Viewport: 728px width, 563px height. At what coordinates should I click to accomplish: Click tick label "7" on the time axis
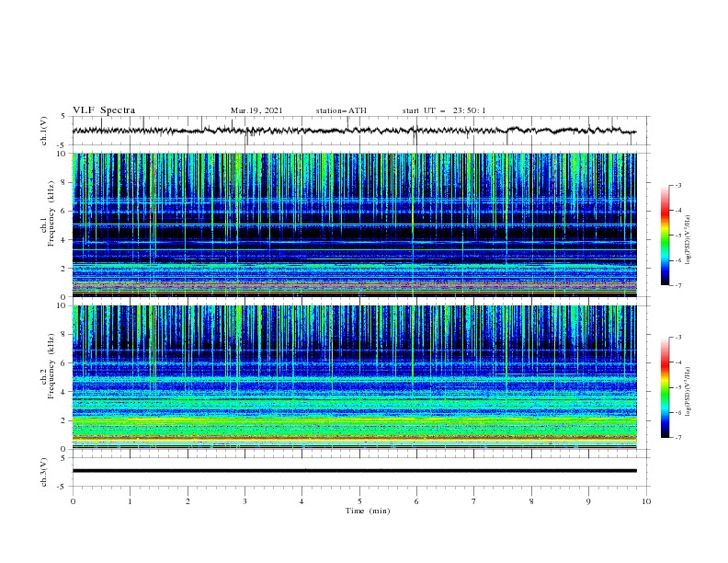pyautogui.click(x=474, y=501)
